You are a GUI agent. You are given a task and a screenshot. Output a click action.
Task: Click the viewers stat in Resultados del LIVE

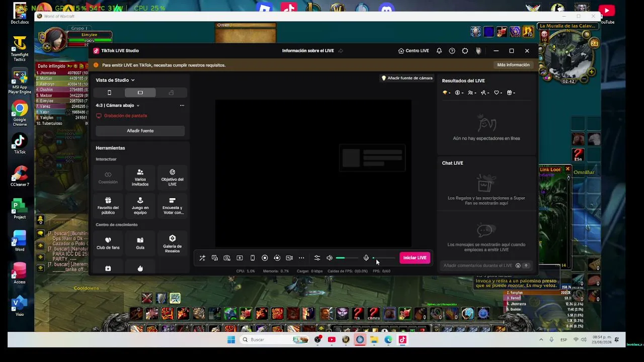click(472, 93)
